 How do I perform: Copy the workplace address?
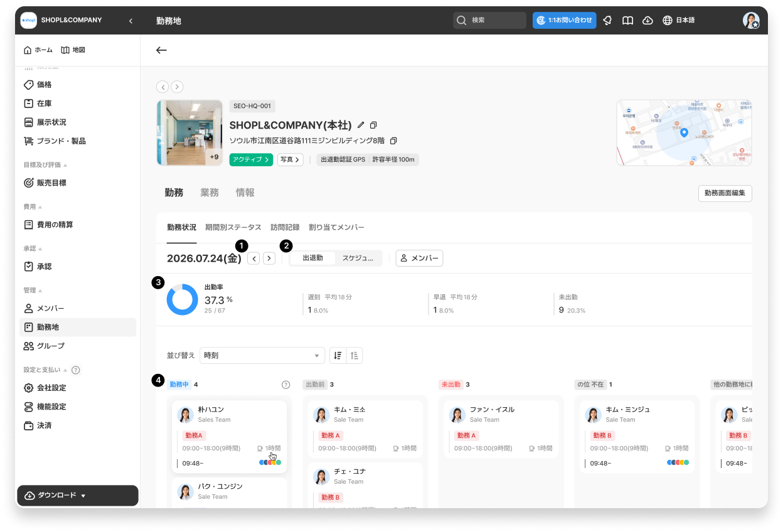[x=393, y=141]
